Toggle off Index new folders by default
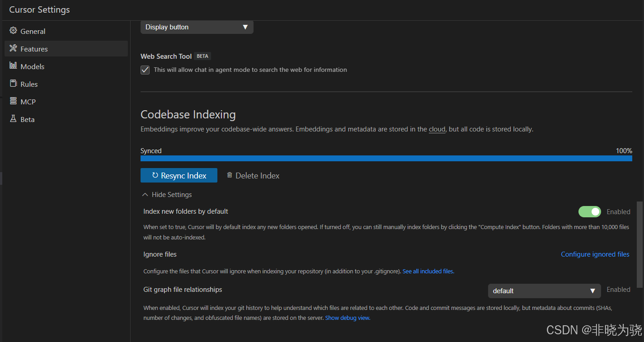Image resolution: width=644 pixels, height=342 pixels. (590, 211)
